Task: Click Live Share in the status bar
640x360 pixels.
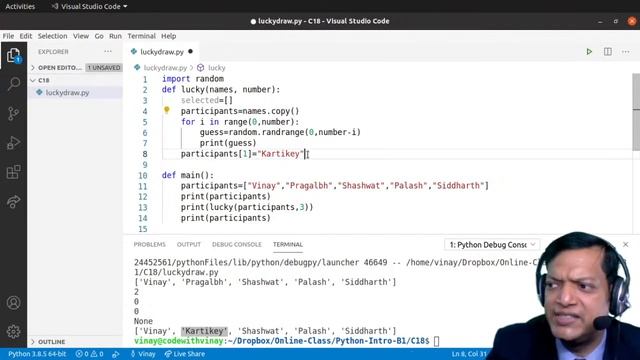Action: 184,354
